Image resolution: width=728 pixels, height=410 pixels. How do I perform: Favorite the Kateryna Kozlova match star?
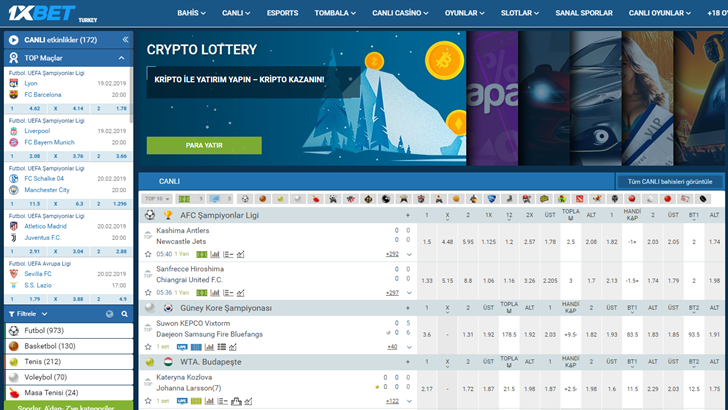[148, 401]
